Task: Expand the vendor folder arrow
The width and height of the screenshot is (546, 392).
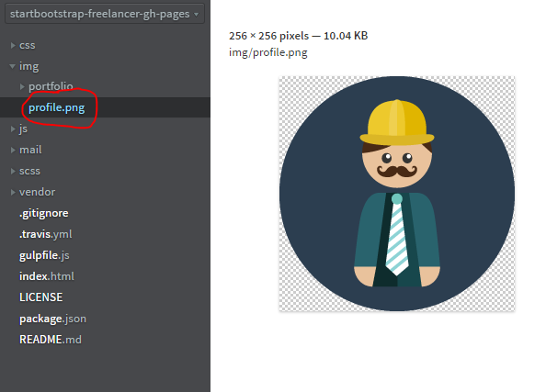Action: point(13,192)
